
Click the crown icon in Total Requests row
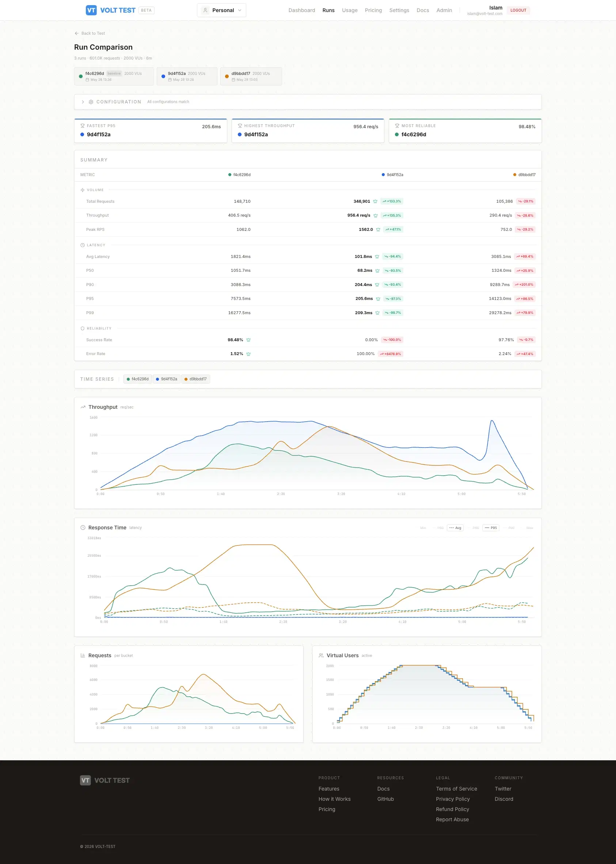[x=375, y=201]
